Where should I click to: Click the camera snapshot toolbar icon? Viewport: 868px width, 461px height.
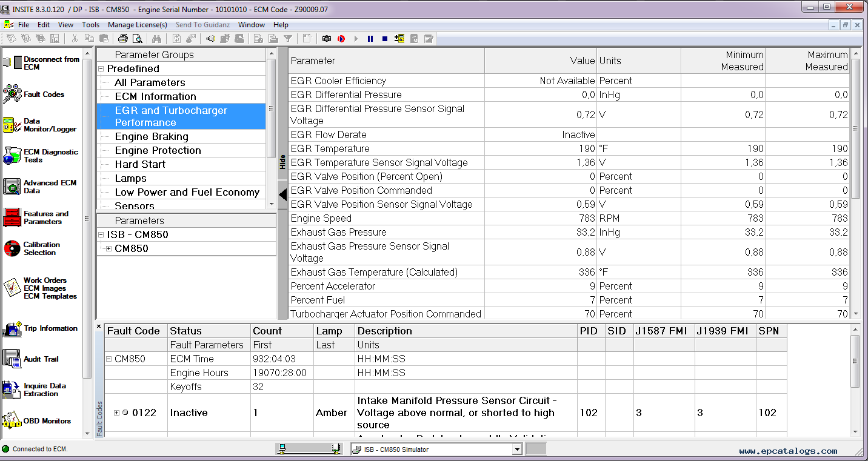(327, 38)
